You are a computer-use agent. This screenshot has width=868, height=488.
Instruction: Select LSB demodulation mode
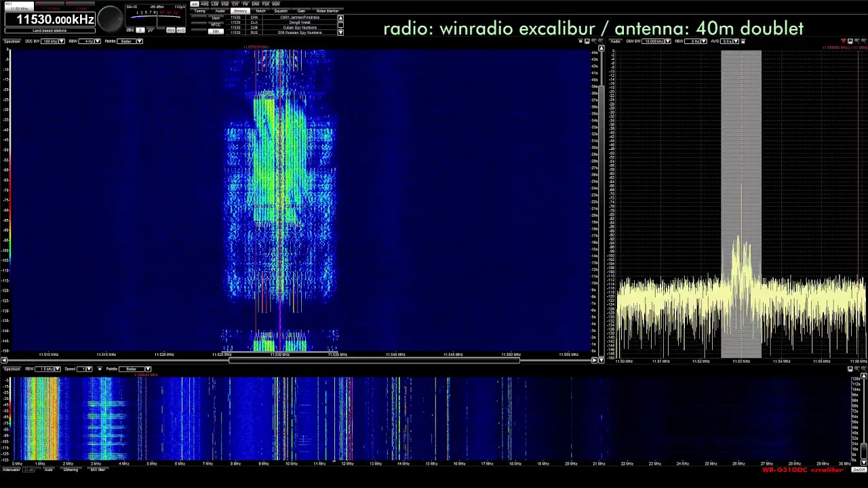click(215, 3)
